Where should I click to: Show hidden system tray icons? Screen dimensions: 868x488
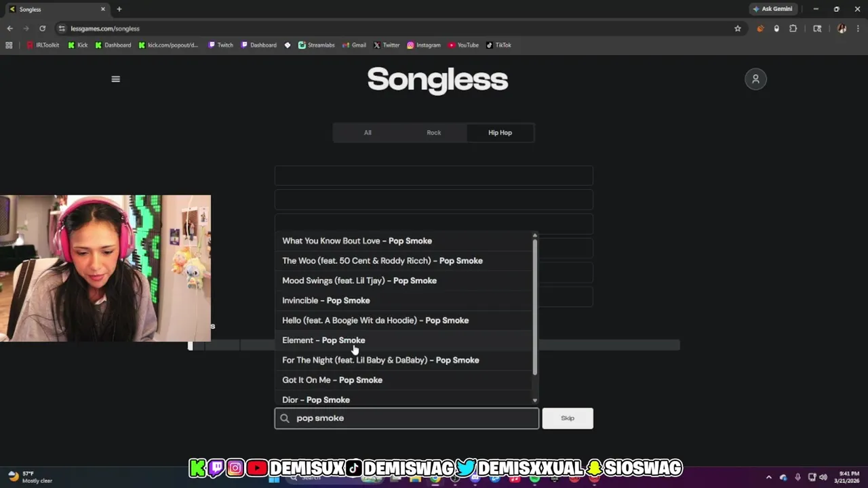tap(768, 477)
